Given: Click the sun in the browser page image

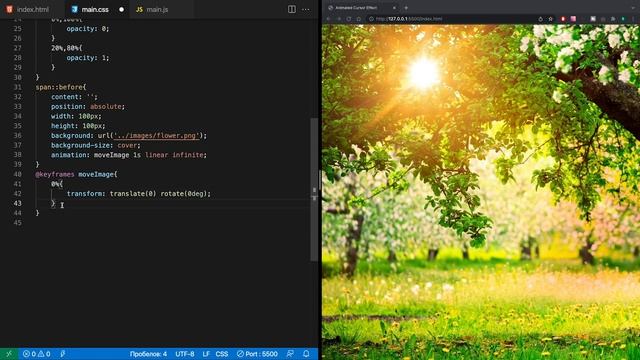Looking at the screenshot, I should pos(424,73).
